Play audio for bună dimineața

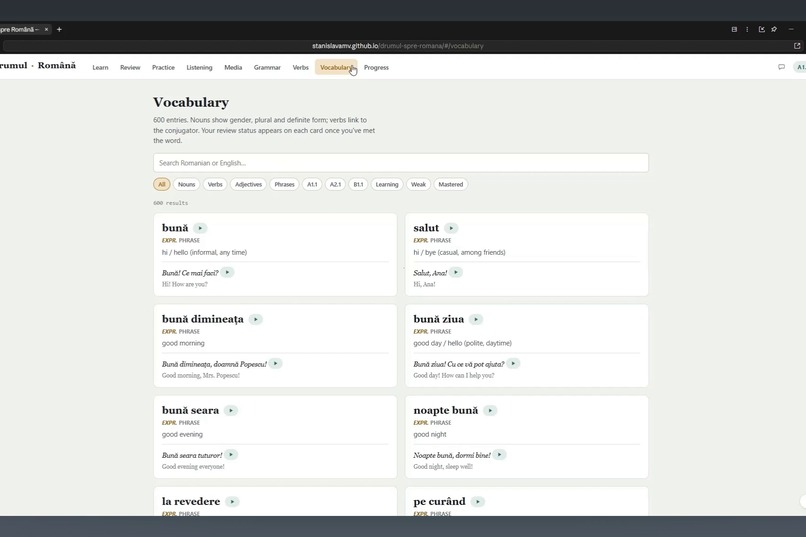click(x=255, y=319)
